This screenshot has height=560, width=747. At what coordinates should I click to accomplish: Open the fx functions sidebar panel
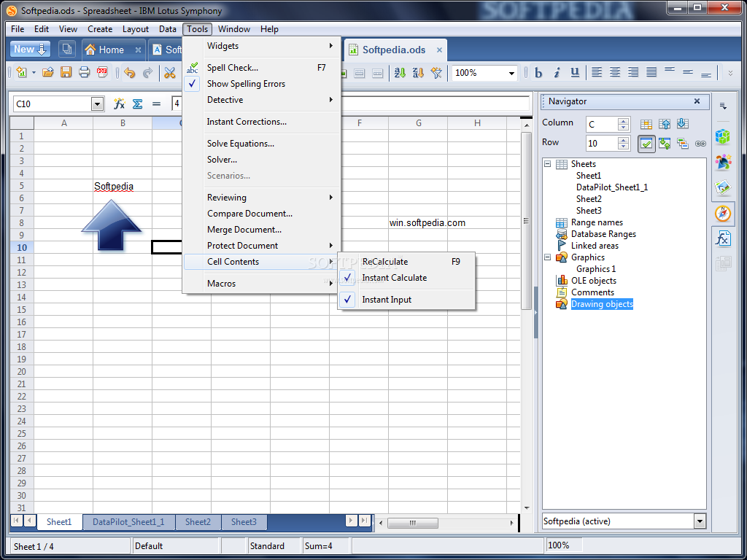click(x=723, y=238)
